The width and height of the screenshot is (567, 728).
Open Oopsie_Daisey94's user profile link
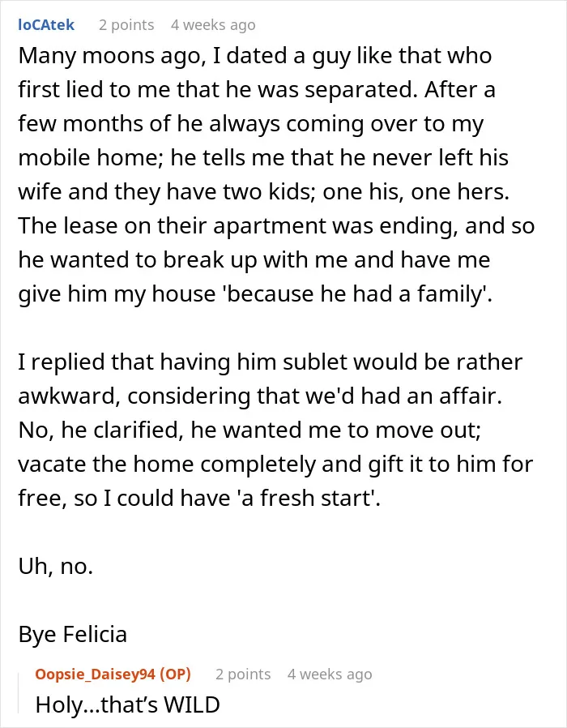click(x=95, y=674)
